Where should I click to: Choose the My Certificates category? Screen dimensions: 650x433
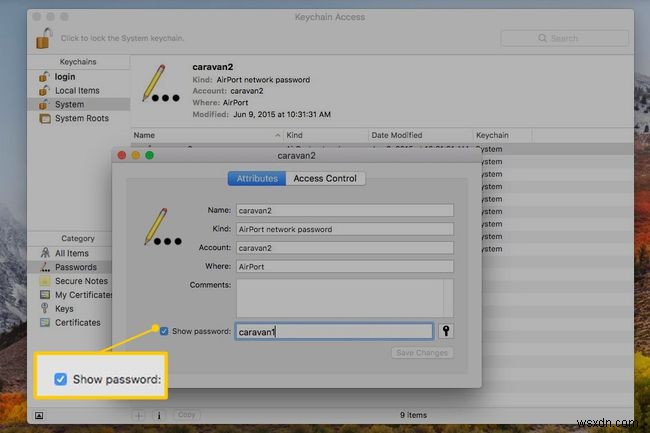point(84,295)
